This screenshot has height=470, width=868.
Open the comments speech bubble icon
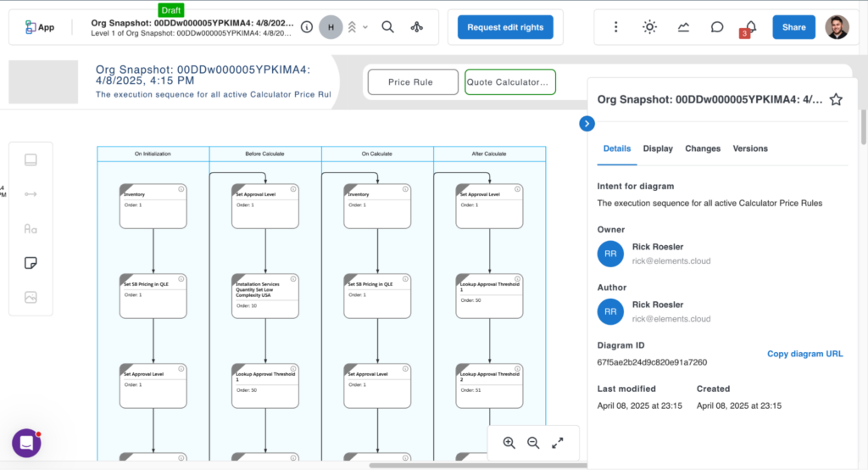717,27
